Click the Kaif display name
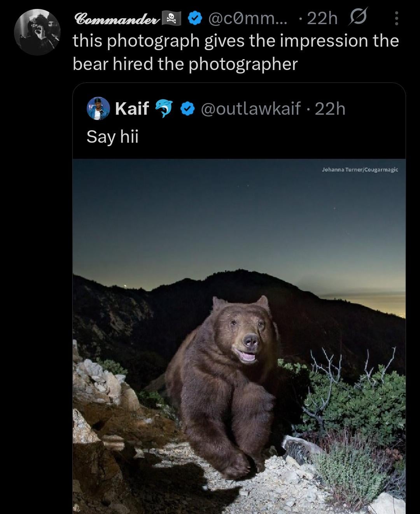The height and width of the screenshot is (514, 420). point(132,108)
